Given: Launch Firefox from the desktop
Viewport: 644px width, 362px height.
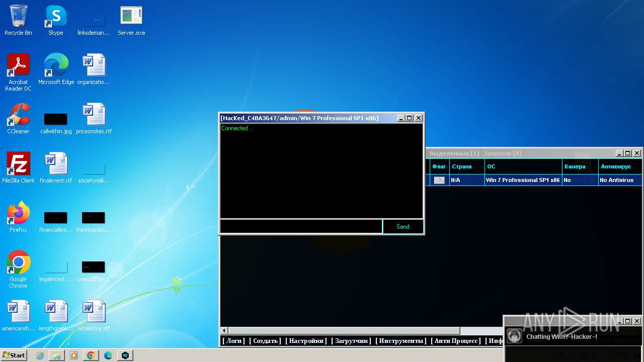Looking at the screenshot, I should click(x=18, y=217).
